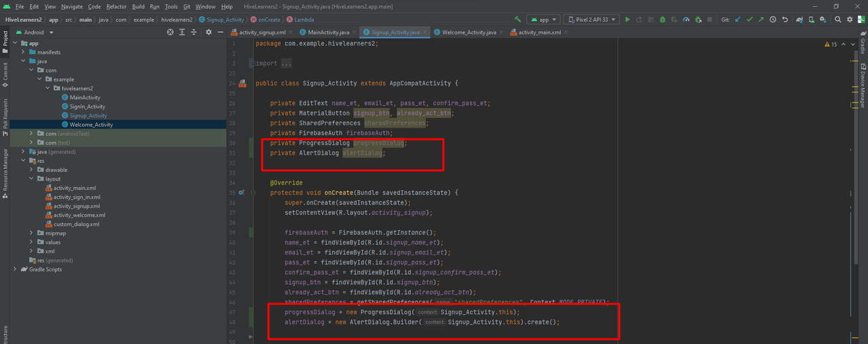The height and width of the screenshot is (344, 868).
Task: Collapse the hivelearners2 package
Action: pos(47,88)
